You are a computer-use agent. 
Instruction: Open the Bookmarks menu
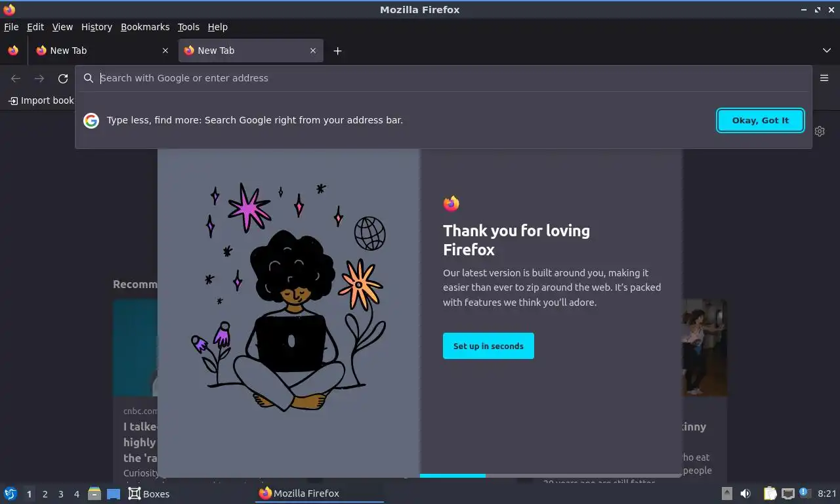(145, 27)
